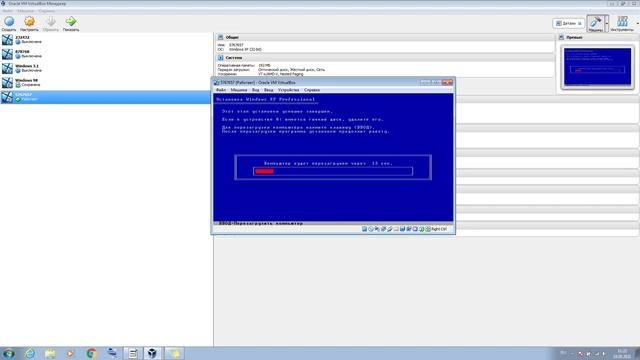Launch Windows Media Player from taskbar

[70, 353]
